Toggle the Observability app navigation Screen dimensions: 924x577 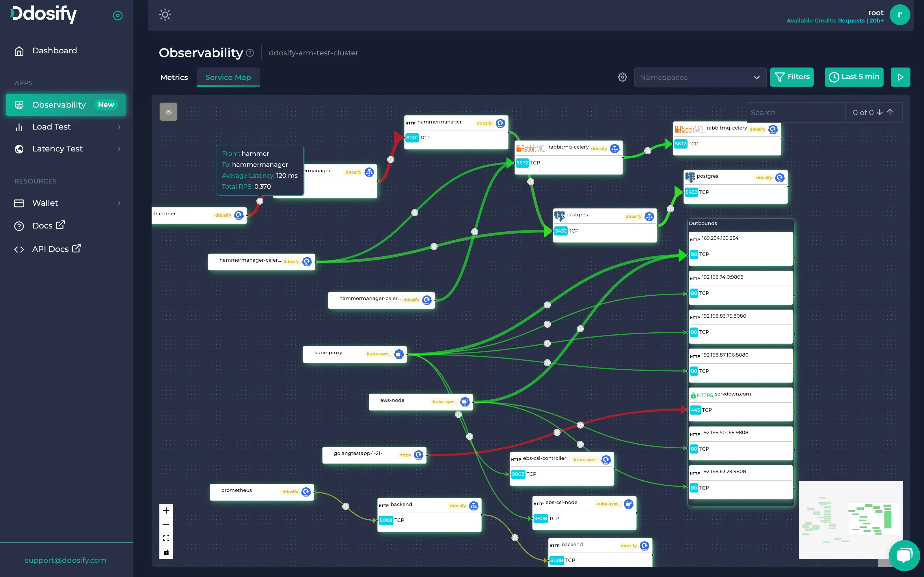[x=64, y=104]
